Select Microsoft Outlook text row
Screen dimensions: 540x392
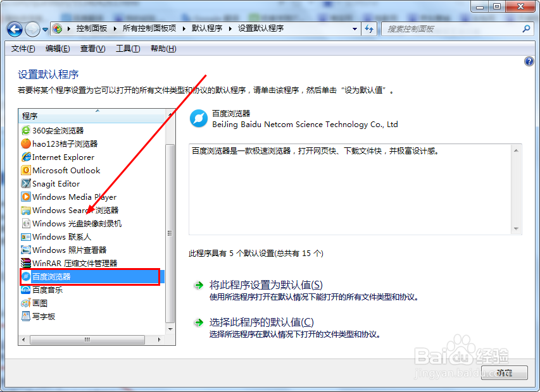66,170
